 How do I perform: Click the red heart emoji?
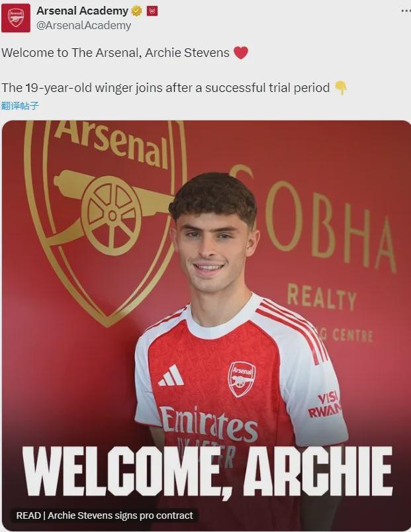241,53
